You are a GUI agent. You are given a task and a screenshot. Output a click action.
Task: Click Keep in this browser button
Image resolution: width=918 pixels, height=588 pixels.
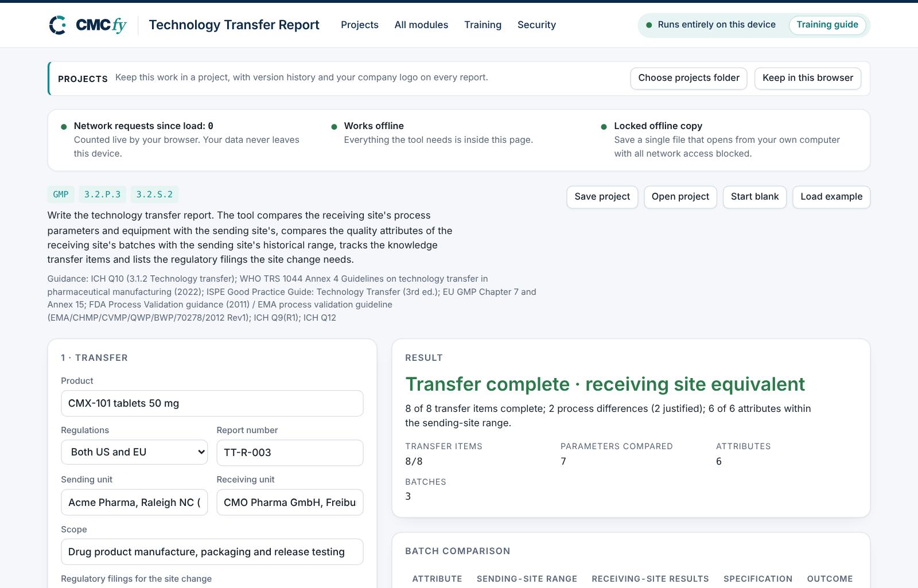click(x=808, y=78)
